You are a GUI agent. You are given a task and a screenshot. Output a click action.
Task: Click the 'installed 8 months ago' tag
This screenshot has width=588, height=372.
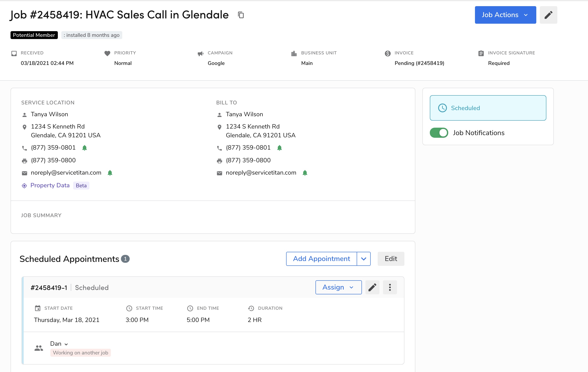pos(92,35)
